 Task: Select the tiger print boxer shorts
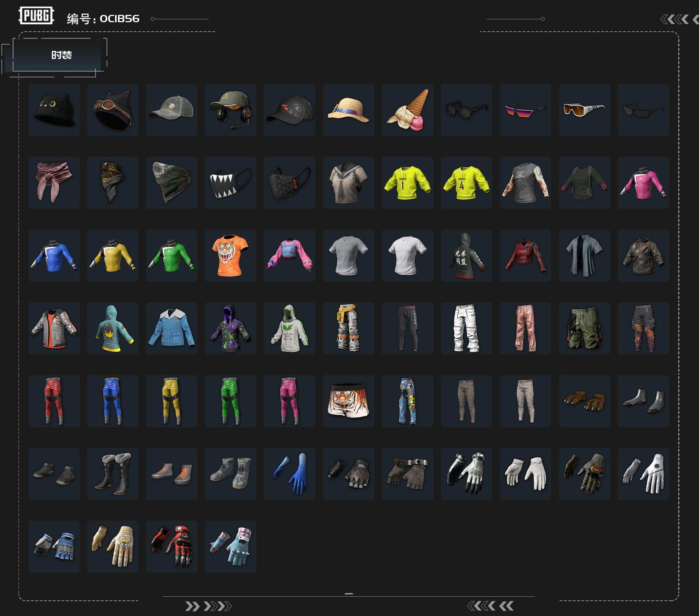click(348, 401)
